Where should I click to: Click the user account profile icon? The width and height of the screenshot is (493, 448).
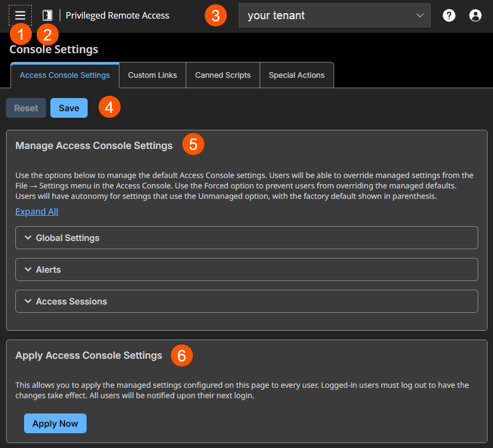point(475,15)
